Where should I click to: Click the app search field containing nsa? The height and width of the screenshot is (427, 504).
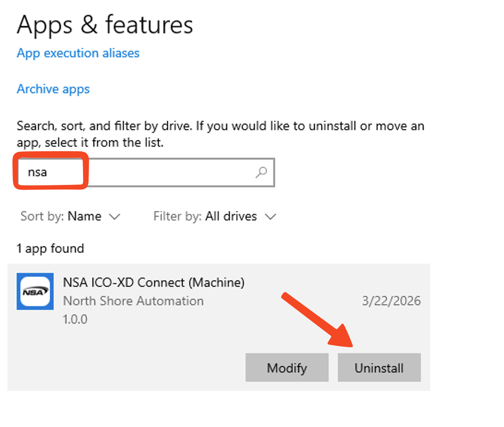[x=146, y=172]
